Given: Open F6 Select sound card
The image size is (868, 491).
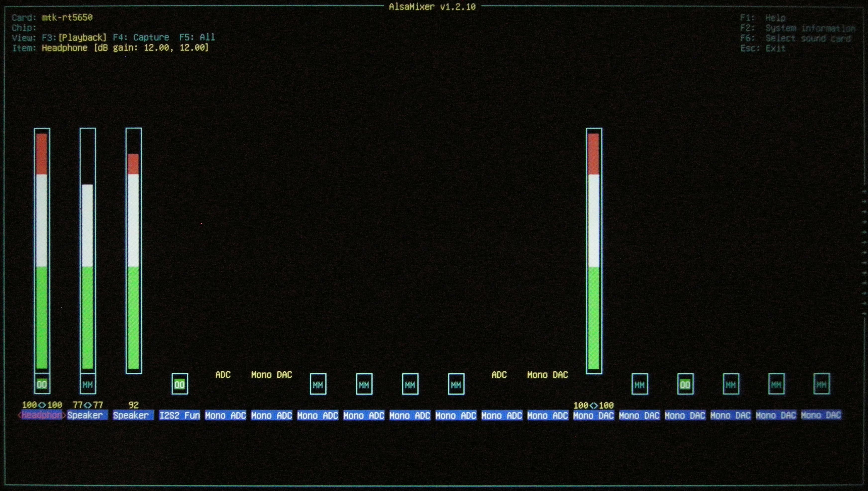Looking at the screenshot, I should pyautogui.click(x=796, y=38).
